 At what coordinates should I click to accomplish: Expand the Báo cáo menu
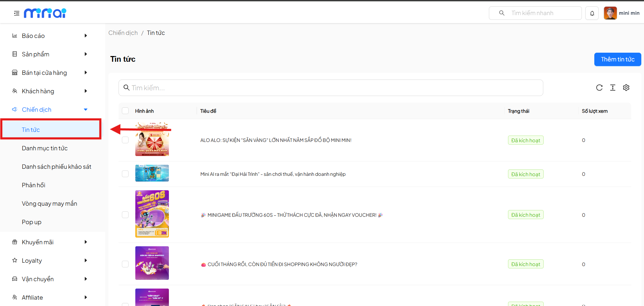pos(50,36)
